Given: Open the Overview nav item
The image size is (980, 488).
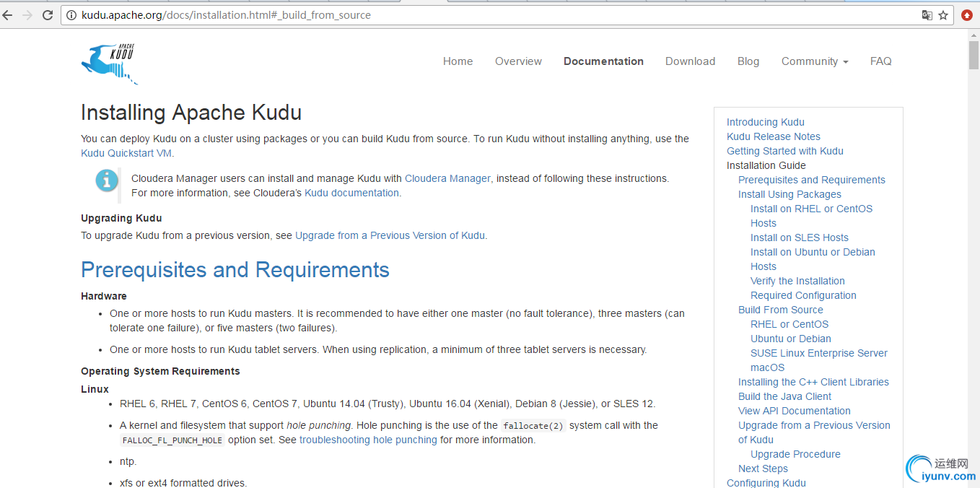Looking at the screenshot, I should (518, 61).
